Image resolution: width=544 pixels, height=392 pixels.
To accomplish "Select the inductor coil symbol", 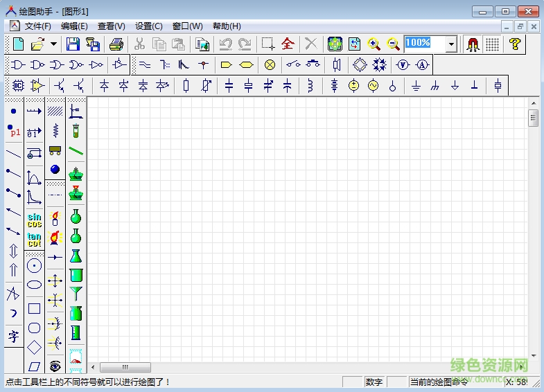I will click(310, 86).
